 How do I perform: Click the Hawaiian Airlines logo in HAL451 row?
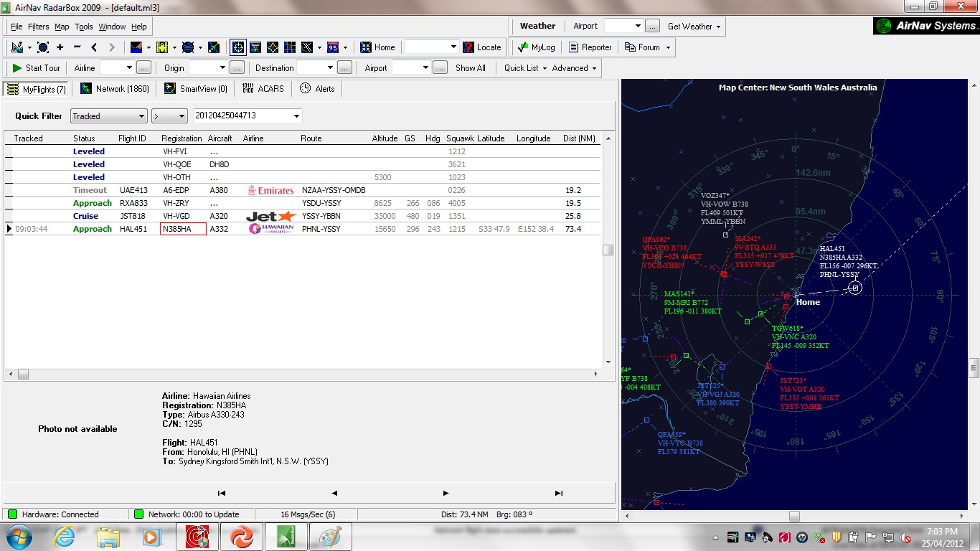pyautogui.click(x=271, y=229)
